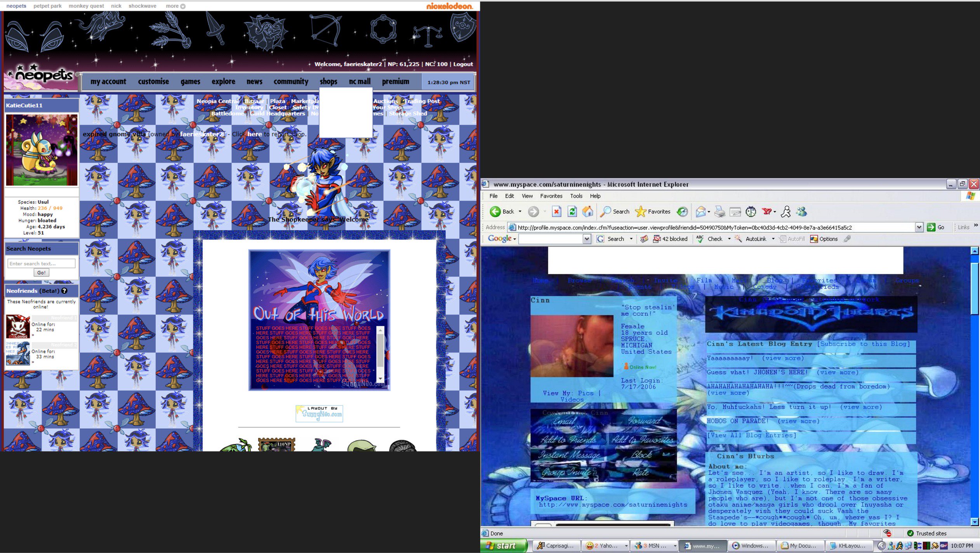Expand the Mail icon dropdown arrow
The width and height of the screenshot is (980, 553).
tap(709, 211)
